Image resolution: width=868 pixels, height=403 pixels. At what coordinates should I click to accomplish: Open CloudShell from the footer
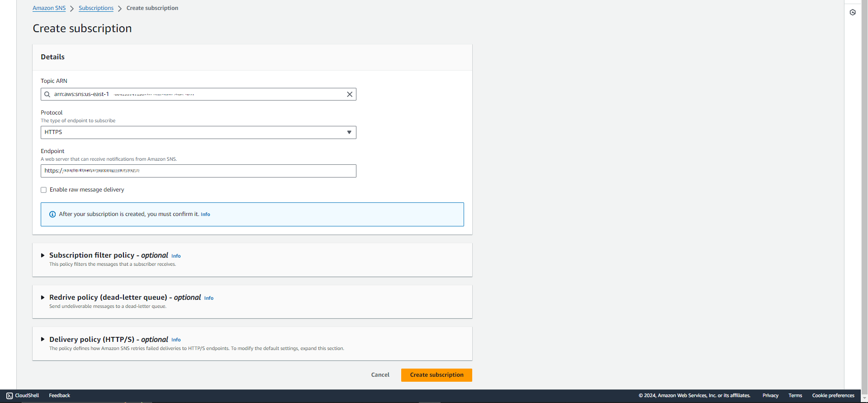(23, 395)
